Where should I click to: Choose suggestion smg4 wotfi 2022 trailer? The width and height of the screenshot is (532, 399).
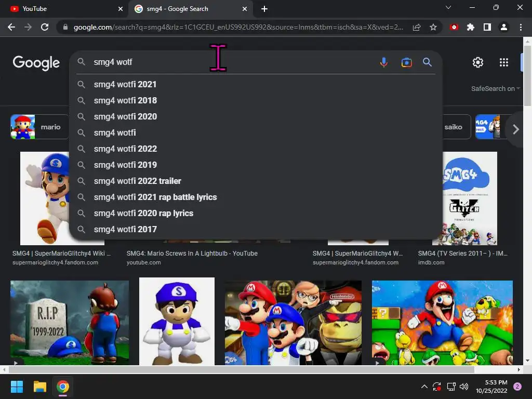click(256, 181)
